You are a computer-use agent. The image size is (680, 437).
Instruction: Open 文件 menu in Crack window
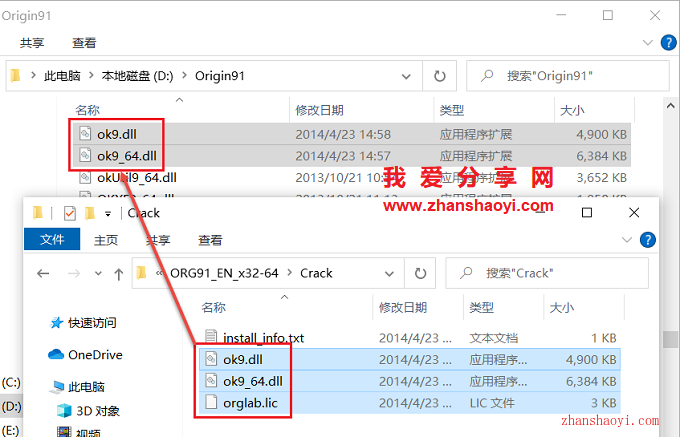coord(52,239)
